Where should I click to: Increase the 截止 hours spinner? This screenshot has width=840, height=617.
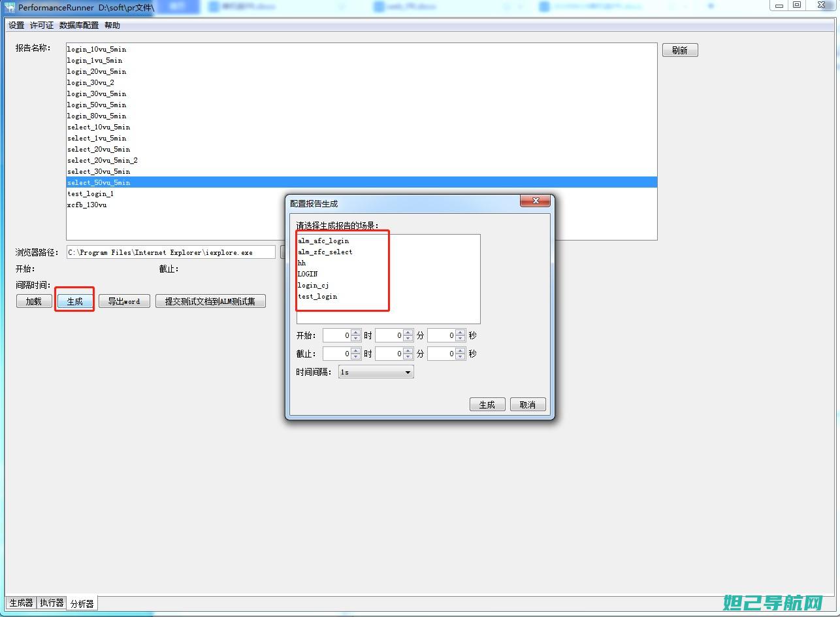(356, 350)
